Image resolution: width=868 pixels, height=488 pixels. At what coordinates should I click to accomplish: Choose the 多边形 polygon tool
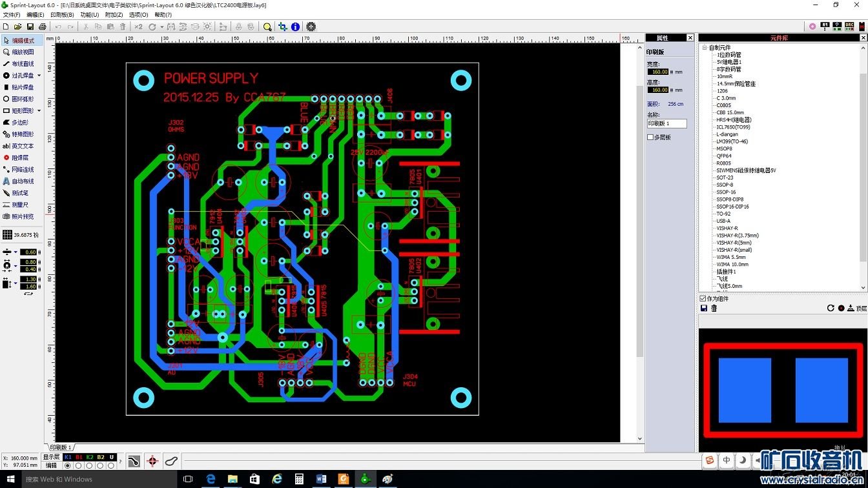coord(19,123)
